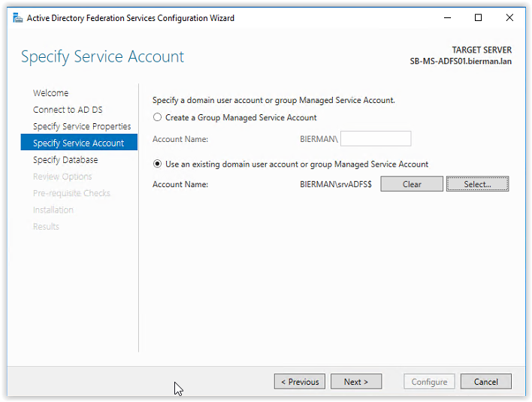Viewport: 532px width, 402px height.
Task: Click the Review Options step
Action: click(62, 177)
